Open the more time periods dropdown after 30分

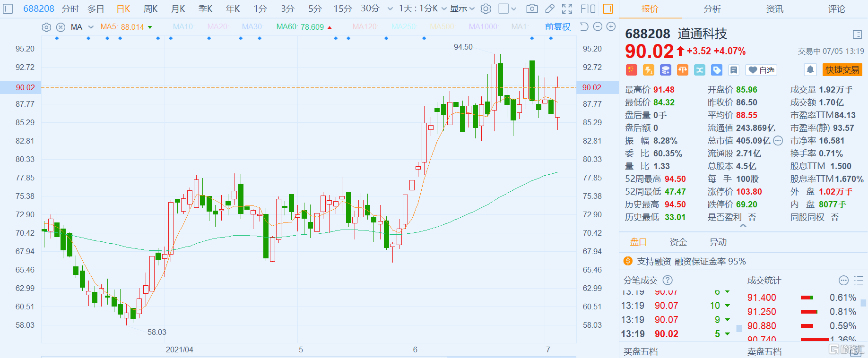390,9
